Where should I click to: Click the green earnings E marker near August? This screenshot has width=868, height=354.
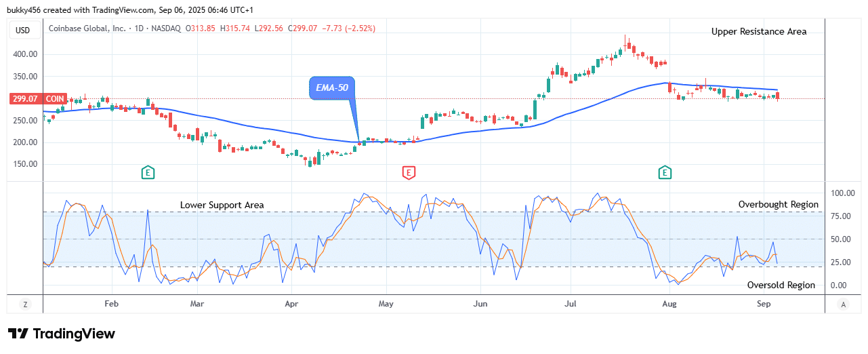665,173
